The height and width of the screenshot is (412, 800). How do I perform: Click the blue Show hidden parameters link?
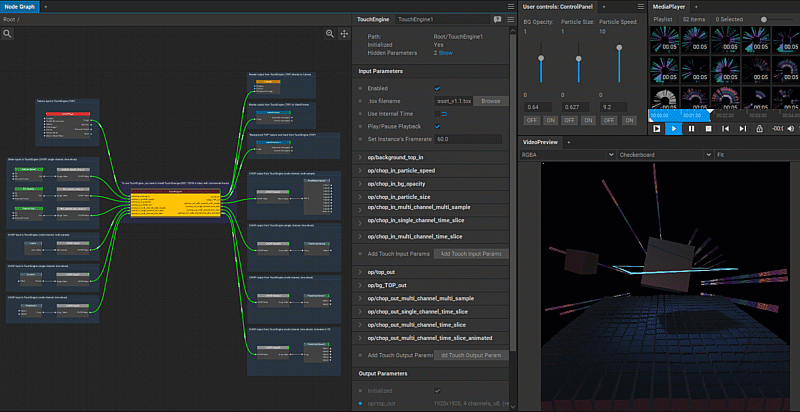click(x=445, y=53)
